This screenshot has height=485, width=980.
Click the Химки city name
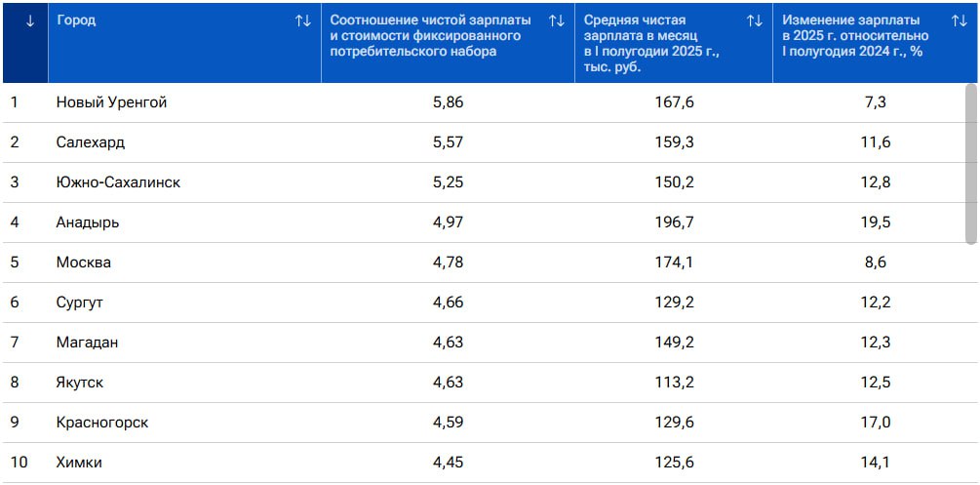tap(79, 463)
